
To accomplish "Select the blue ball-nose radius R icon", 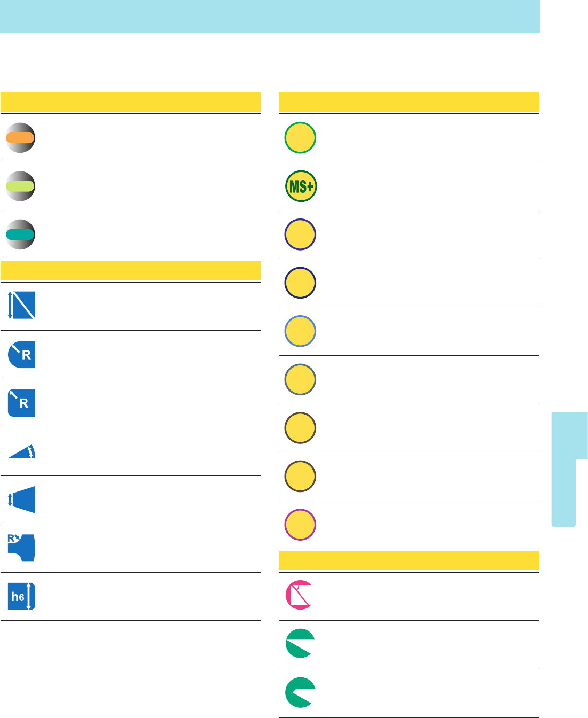I will click(21, 355).
